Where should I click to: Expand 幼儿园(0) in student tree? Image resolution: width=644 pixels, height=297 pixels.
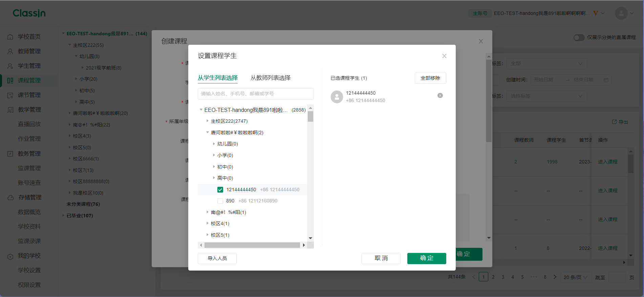click(214, 144)
